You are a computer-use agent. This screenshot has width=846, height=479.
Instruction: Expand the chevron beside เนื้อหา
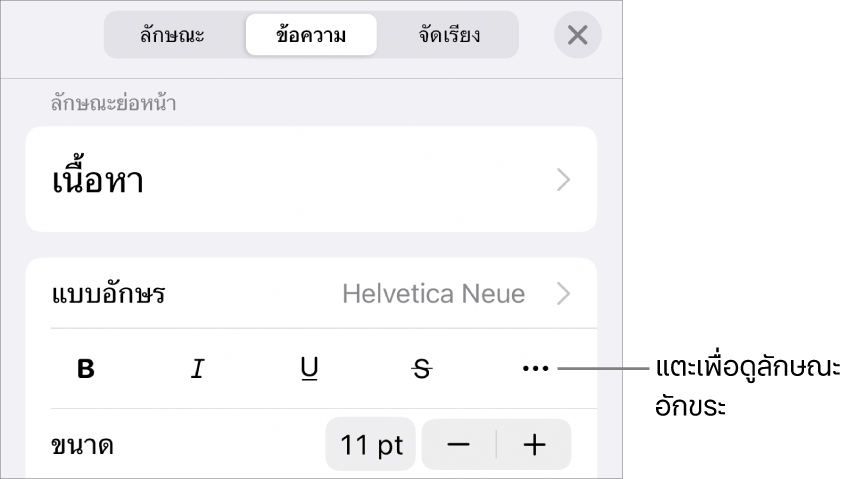pos(563,180)
